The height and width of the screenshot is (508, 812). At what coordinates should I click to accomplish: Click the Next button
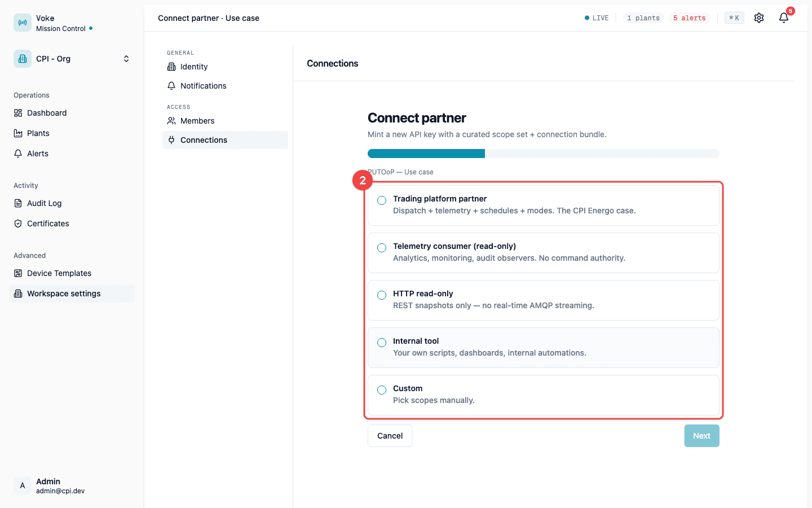pos(701,436)
